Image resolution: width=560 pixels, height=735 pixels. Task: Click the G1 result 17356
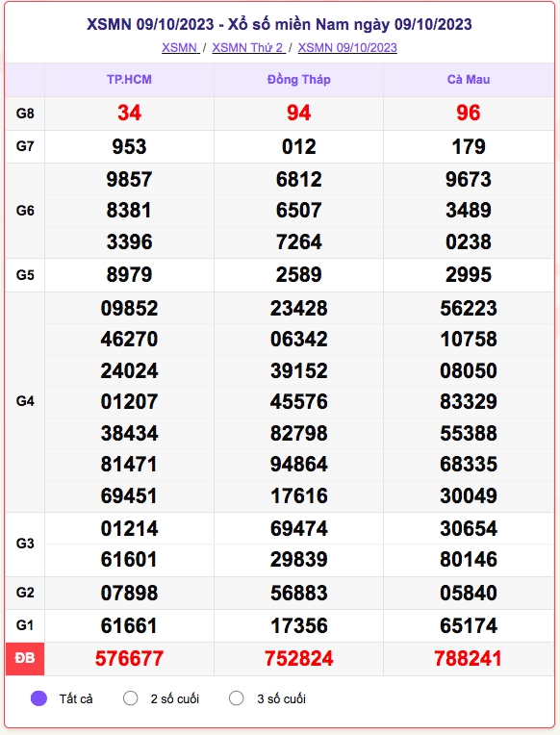tap(299, 625)
